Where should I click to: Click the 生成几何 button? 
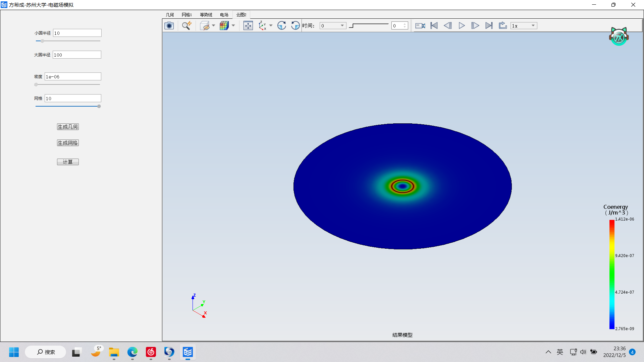(x=68, y=127)
